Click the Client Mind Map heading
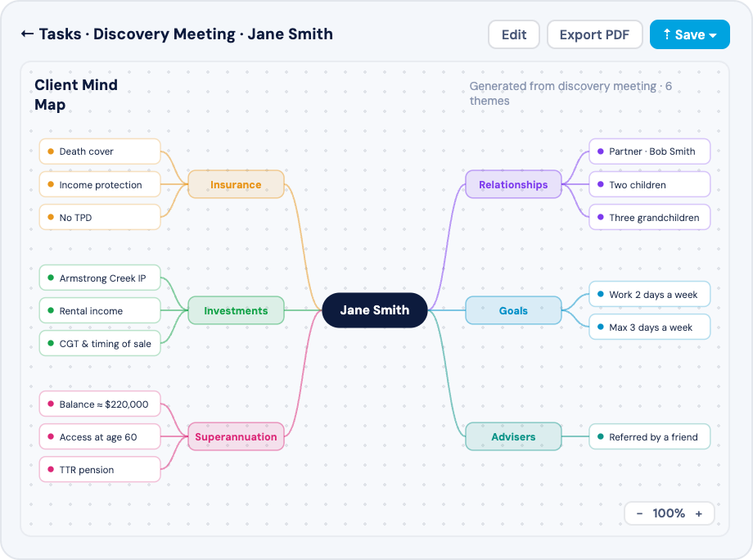The height and width of the screenshot is (560, 753). click(76, 95)
